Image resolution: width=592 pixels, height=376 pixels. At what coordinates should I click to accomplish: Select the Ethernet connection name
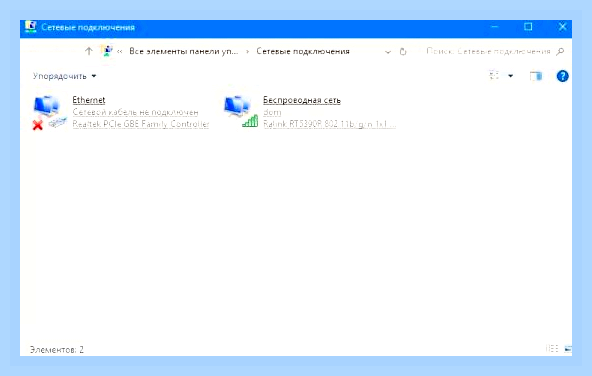point(89,100)
